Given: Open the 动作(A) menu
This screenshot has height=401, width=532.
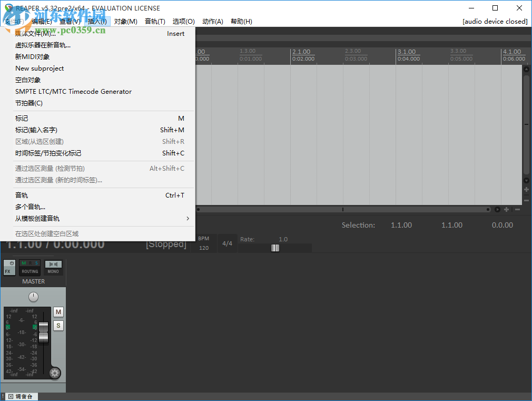Looking at the screenshot, I should tap(213, 22).
